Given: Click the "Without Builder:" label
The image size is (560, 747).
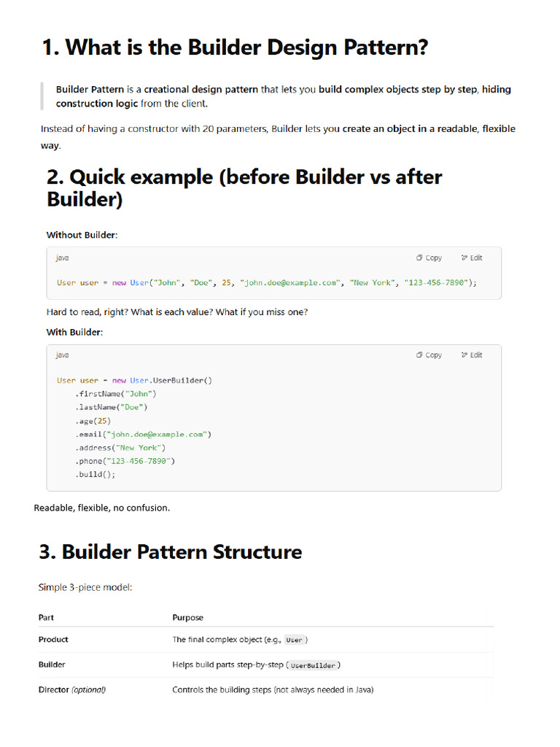Looking at the screenshot, I should (x=82, y=235).
